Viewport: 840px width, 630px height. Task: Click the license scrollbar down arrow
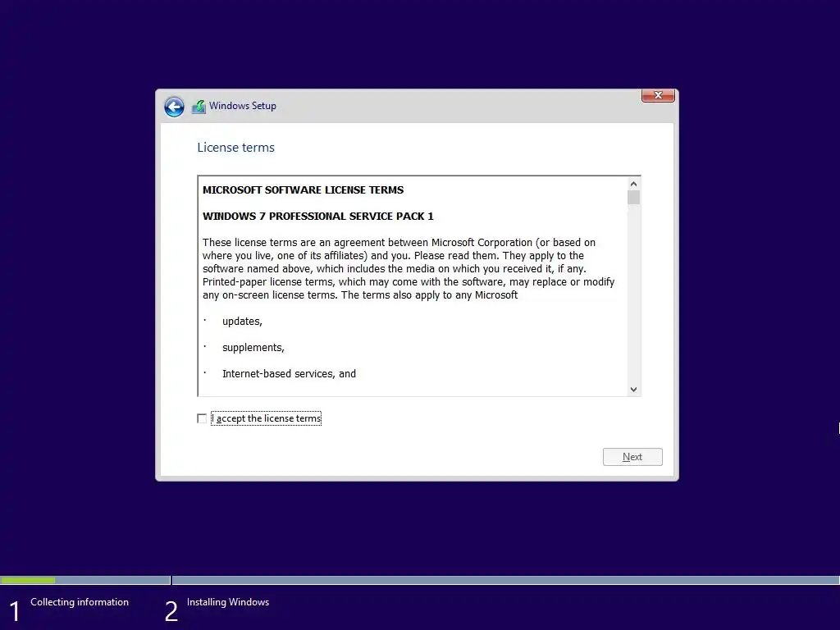tap(634, 390)
